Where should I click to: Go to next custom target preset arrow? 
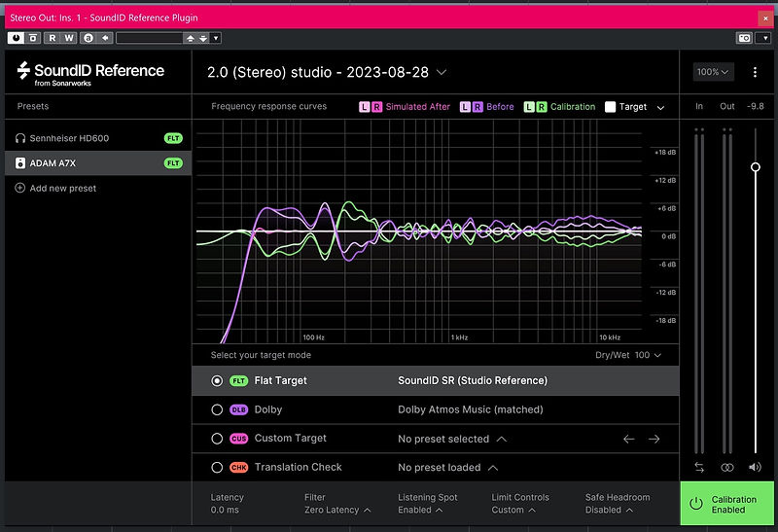point(654,439)
